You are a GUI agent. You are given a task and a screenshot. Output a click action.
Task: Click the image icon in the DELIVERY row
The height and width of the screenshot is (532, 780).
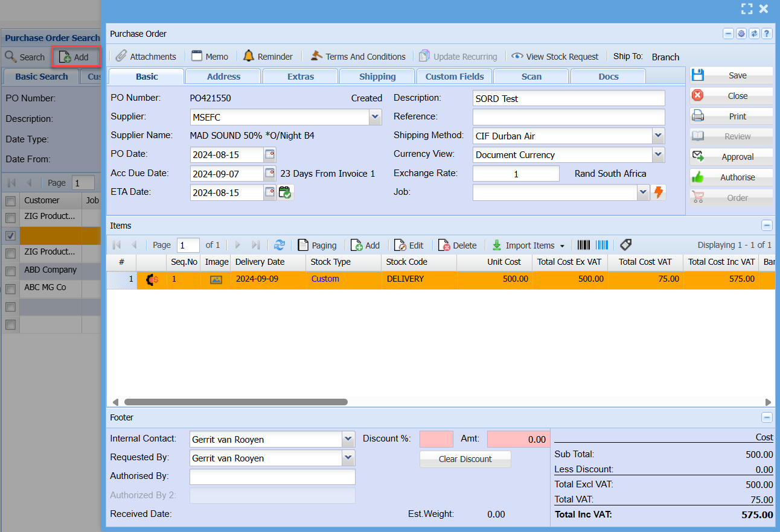(216, 279)
